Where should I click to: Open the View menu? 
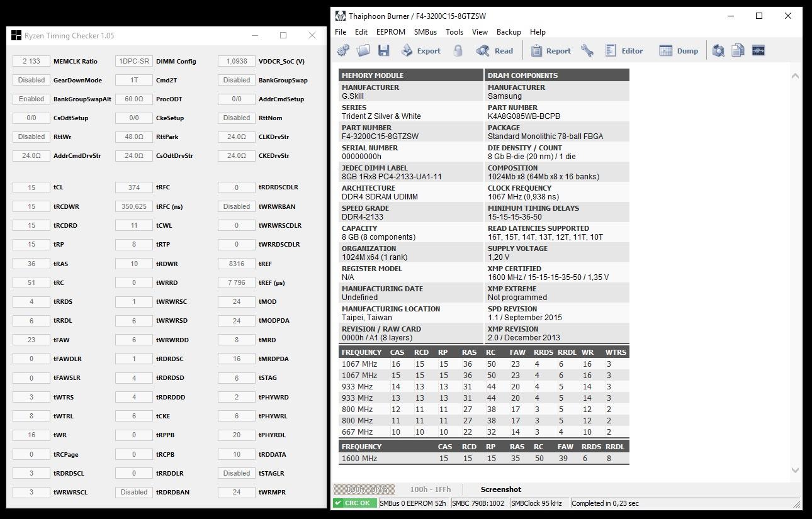tap(480, 32)
